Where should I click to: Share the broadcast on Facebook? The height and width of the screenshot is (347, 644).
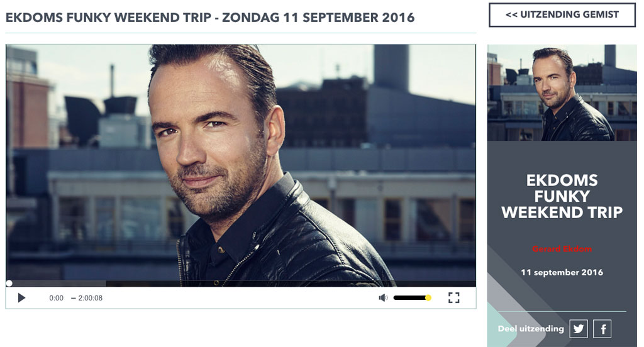tap(602, 329)
